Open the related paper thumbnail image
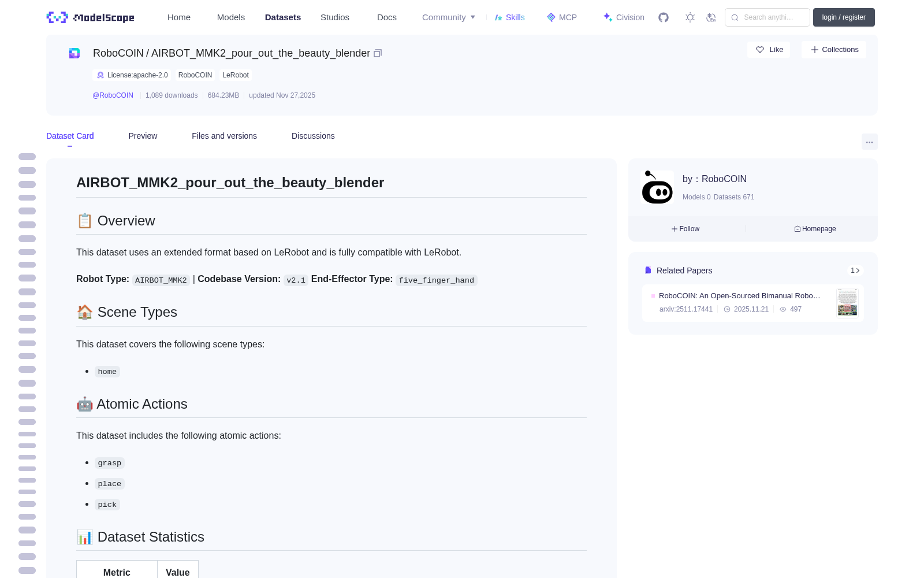924x578 pixels. (847, 302)
